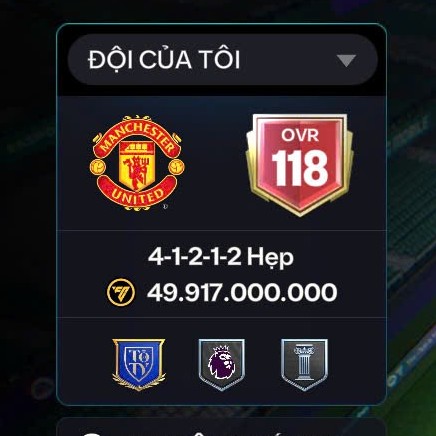
Task: Open the partially visible panel below
Action: point(222,427)
